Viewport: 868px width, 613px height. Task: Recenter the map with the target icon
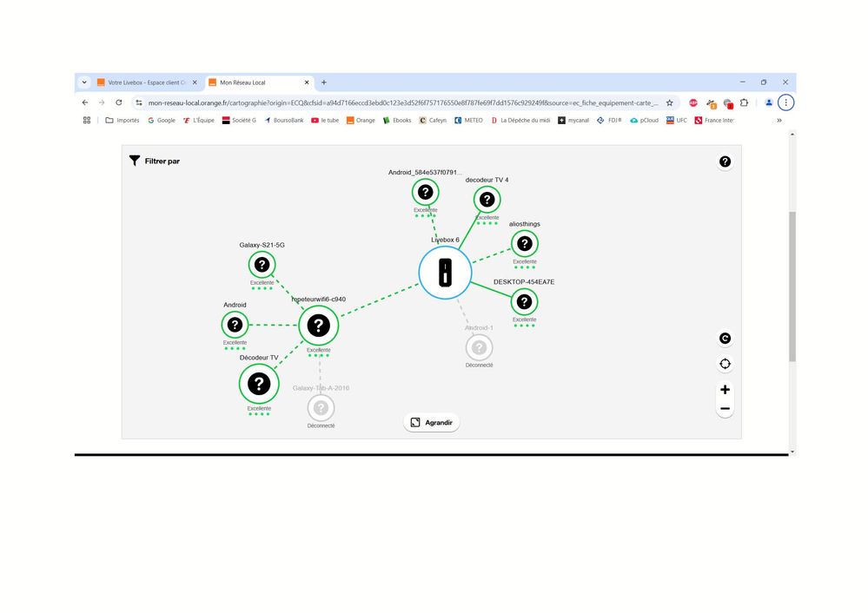(x=725, y=364)
